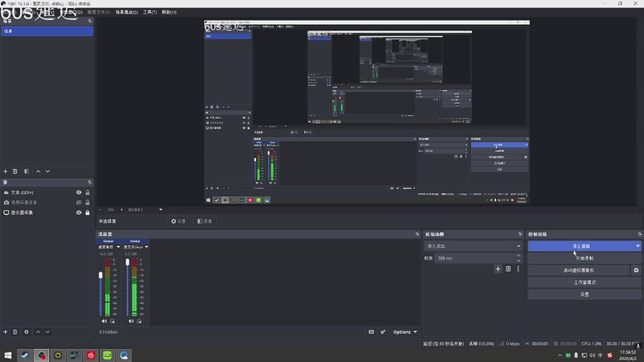Mute the desktop audio channel
The image size is (644, 362).
pyautogui.click(x=104, y=321)
